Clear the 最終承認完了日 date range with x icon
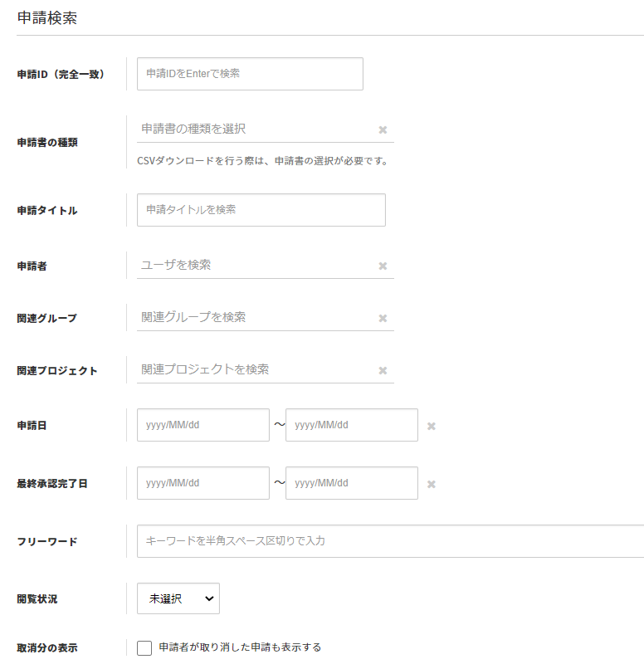644x669 pixels. (432, 485)
